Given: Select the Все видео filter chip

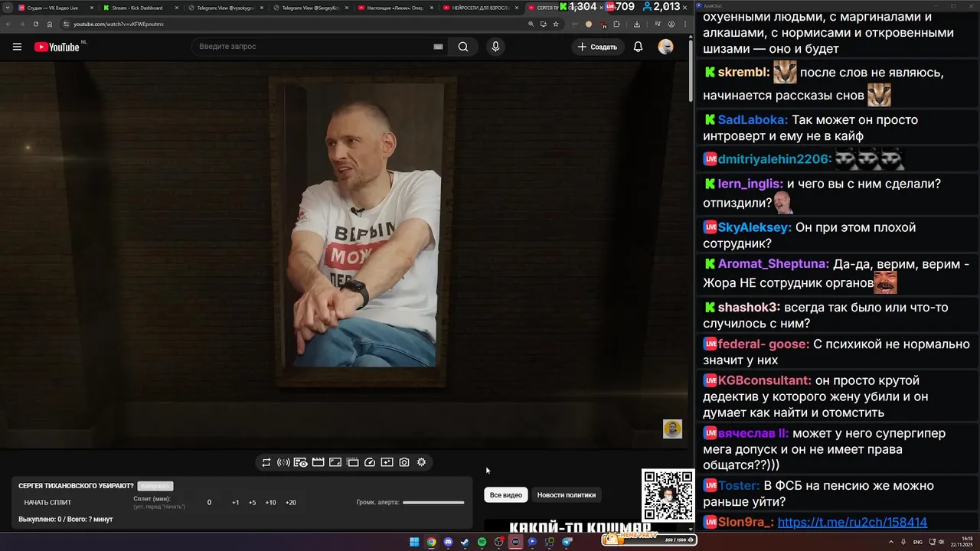Looking at the screenshot, I should [x=506, y=495].
